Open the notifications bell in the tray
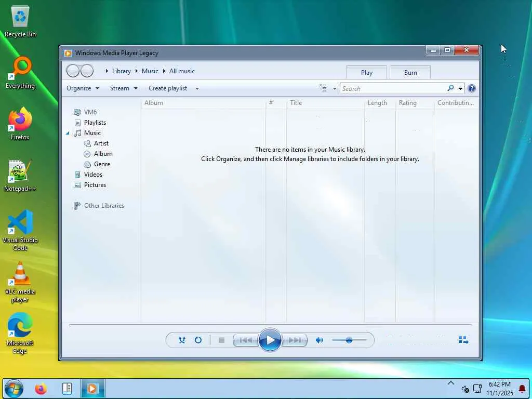The height and width of the screenshot is (399, 532). pyautogui.click(x=522, y=389)
